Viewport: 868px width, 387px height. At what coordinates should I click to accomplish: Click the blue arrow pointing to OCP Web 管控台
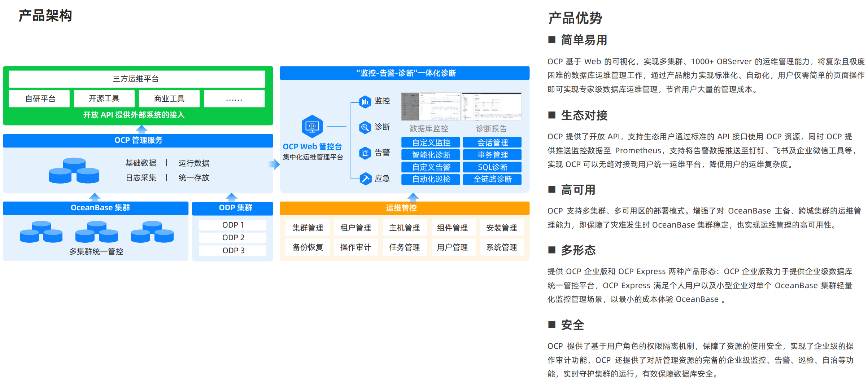click(x=274, y=164)
